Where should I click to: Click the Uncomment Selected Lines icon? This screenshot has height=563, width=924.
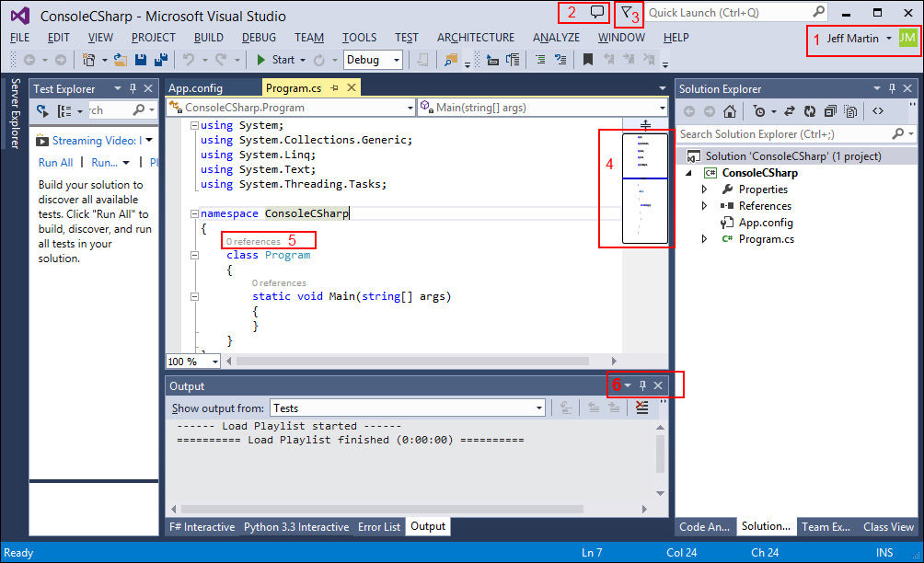560,60
